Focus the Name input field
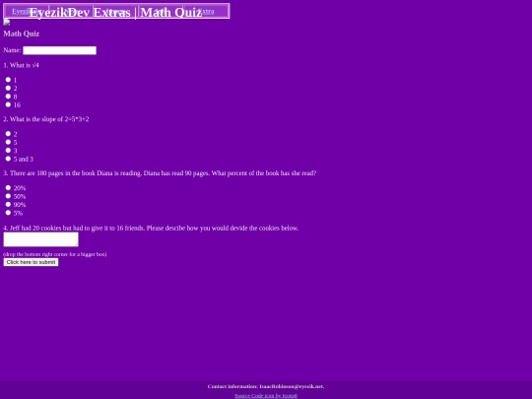This screenshot has height=399, width=532. [59, 50]
